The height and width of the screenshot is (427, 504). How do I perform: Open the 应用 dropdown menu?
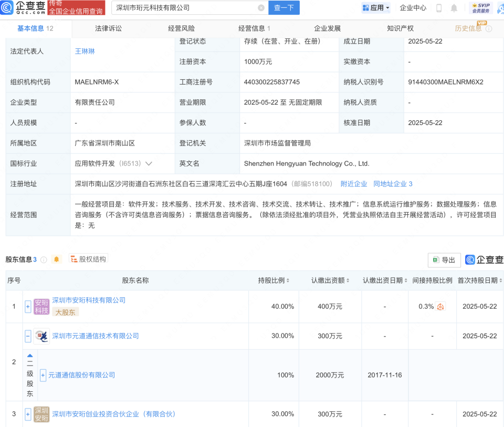point(376,8)
